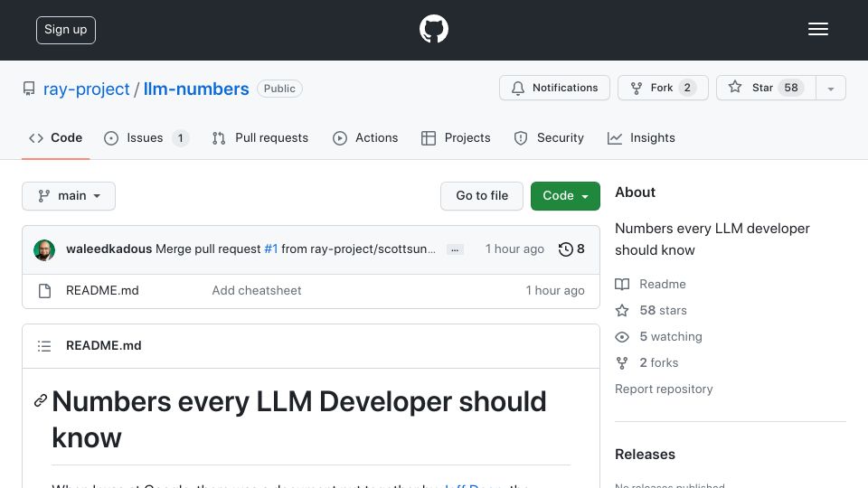Click the commit time 1 hour ago beside history

pos(514,249)
